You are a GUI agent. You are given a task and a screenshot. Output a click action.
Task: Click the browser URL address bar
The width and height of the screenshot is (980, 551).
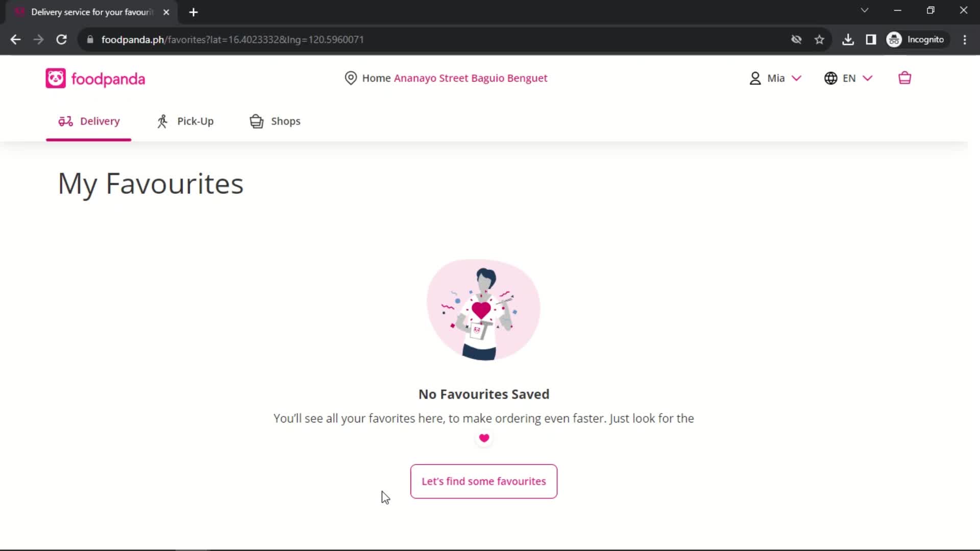point(233,39)
